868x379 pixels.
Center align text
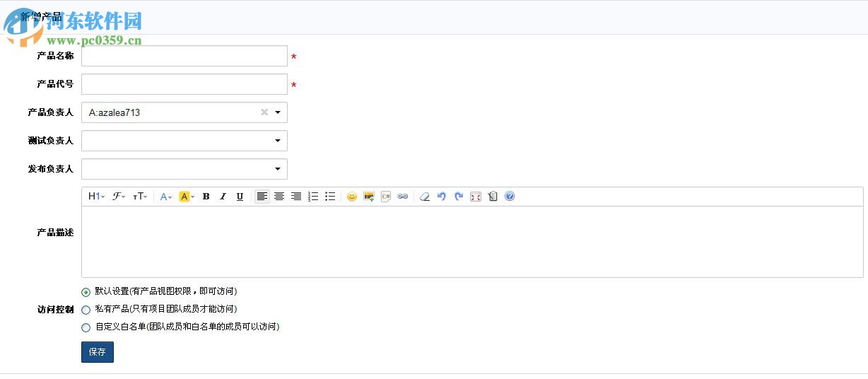[x=279, y=197]
